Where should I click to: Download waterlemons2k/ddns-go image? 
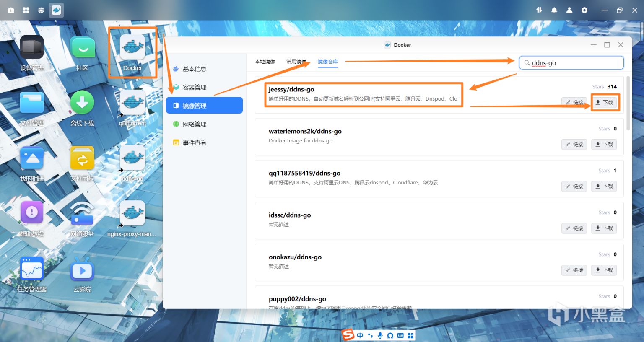(x=604, y=144)
